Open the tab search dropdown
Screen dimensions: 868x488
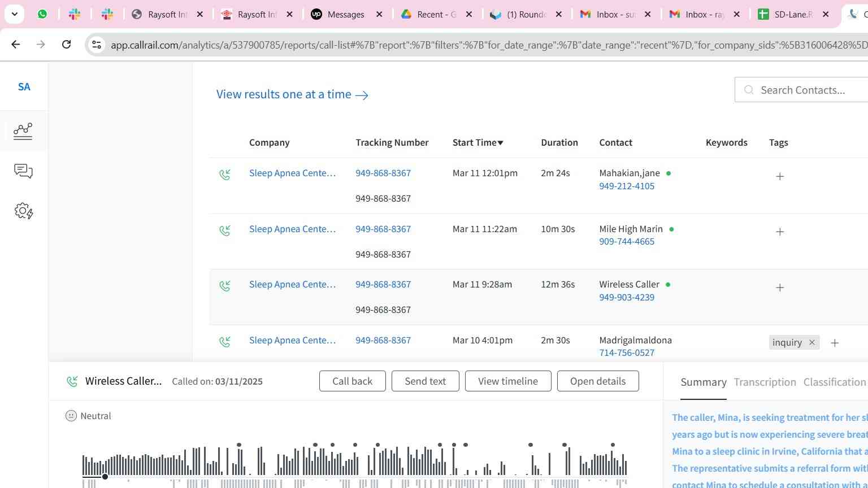click(x=14, y=14)
